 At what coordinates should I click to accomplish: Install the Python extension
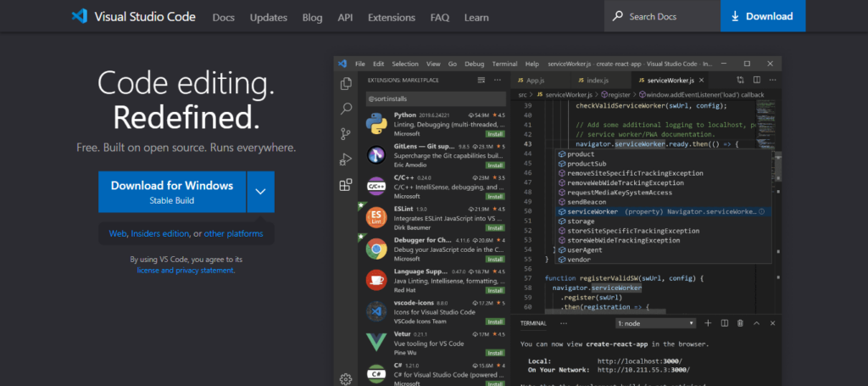pos(495,134)
